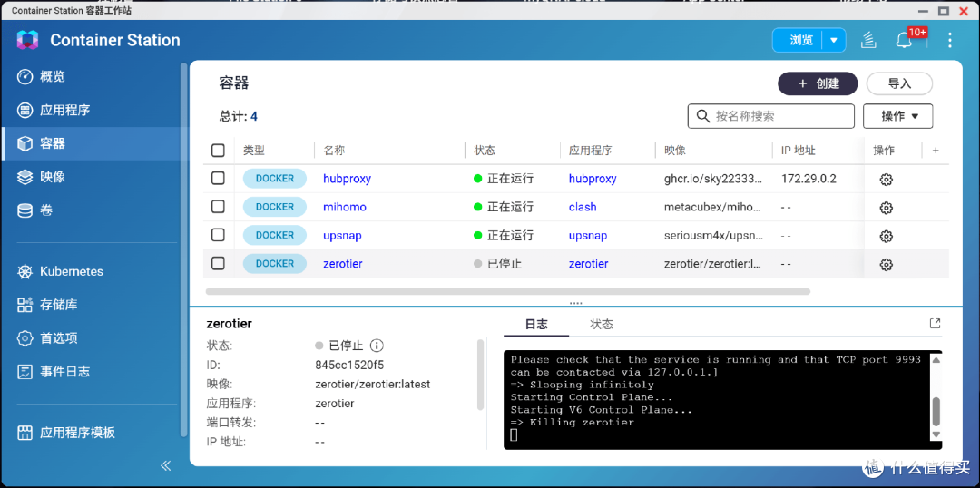This screenshot has width=980, height=488.
Task: Click the zerotier/zerotier:latest image value
Action: [373, 385]
